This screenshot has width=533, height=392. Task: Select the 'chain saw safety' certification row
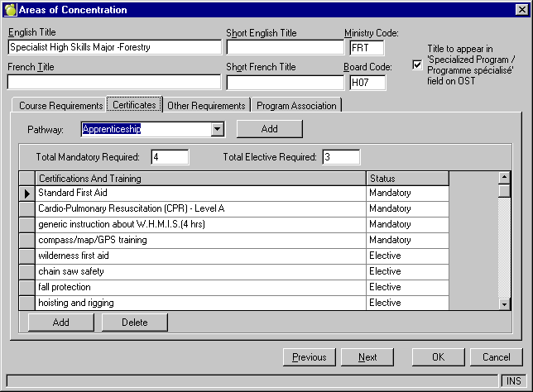point(201,271)
